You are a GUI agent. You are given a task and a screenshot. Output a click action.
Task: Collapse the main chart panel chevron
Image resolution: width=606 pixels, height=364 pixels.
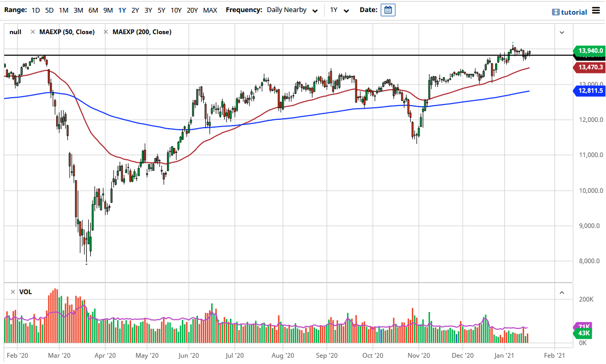click(x=561, y=32)
